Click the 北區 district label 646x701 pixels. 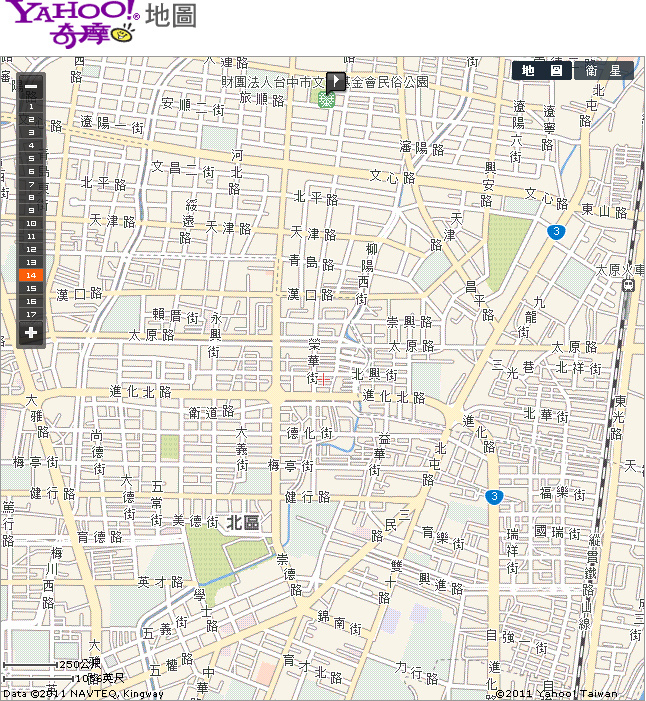pyautogui.click(x=243, y=522)
